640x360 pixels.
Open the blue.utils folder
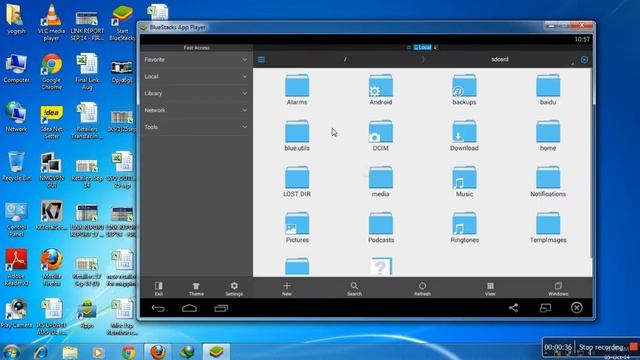coord(297,135)
